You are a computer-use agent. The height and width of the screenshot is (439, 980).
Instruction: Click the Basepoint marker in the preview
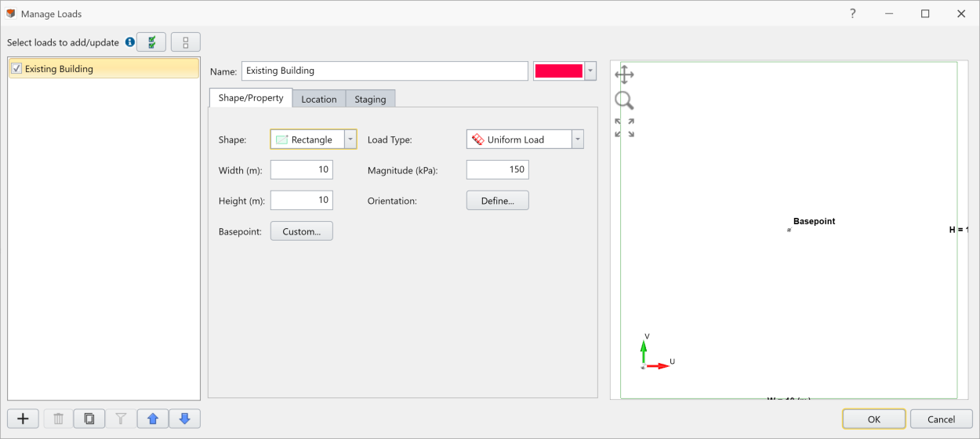[789, 230]
